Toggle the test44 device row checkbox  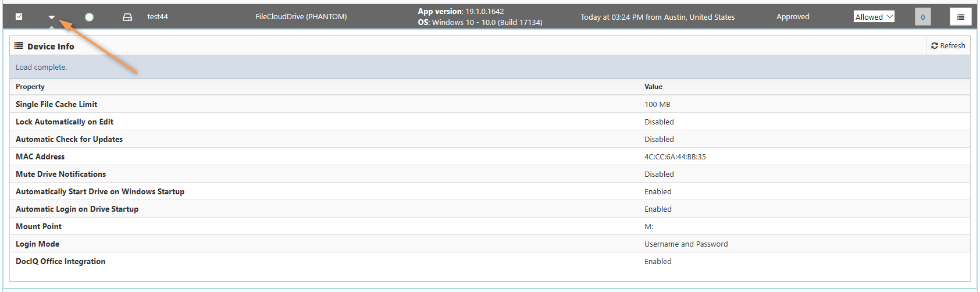pos(19,17)
